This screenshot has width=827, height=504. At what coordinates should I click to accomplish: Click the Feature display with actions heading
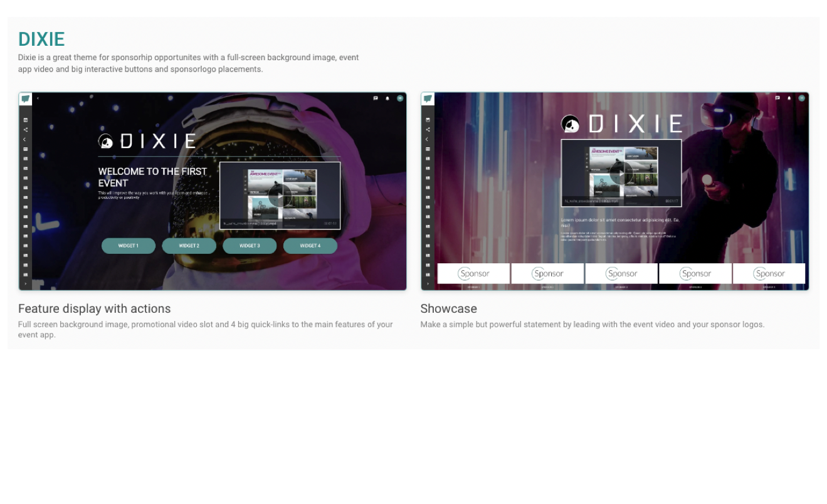(94, 308)
